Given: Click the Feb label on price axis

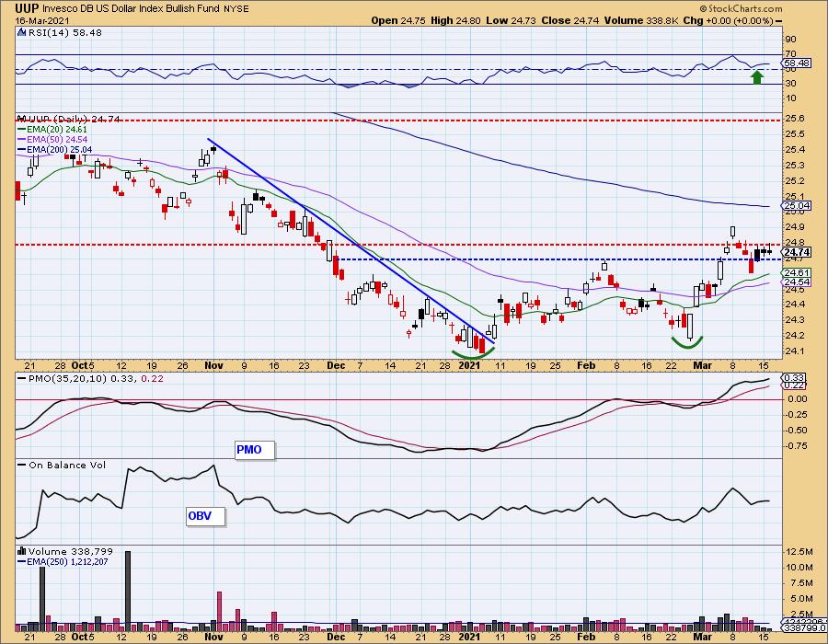Looking at the screenshot, I should click(x=586, y=365).
